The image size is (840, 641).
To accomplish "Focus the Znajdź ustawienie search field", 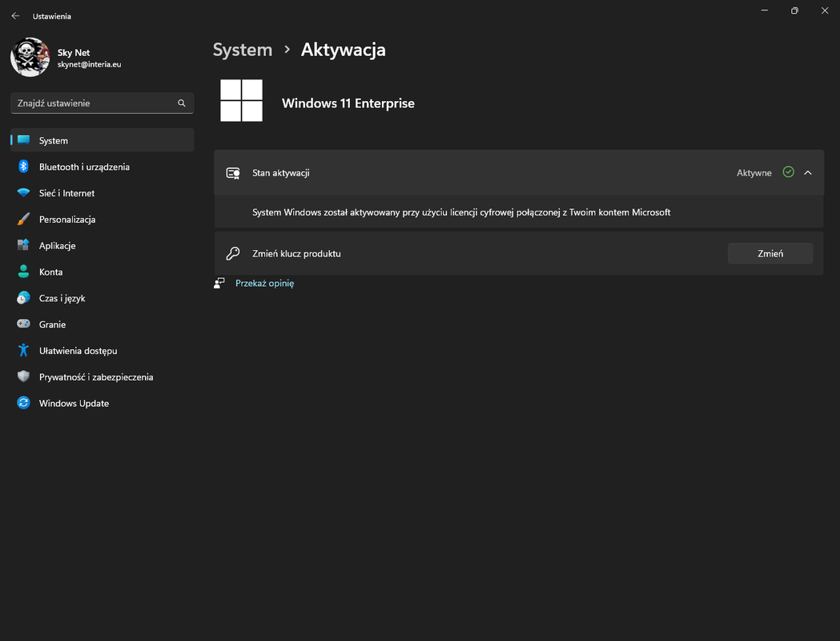I will [x=102, y=103].
